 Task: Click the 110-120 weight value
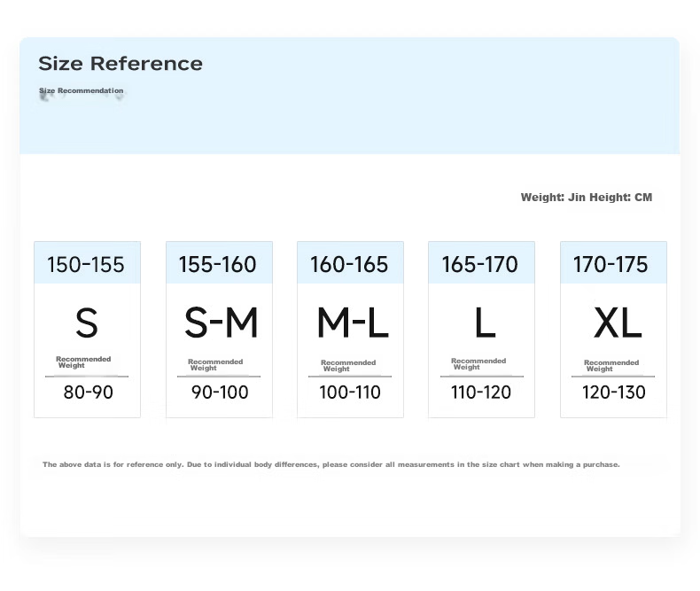(x=481, y=393)
